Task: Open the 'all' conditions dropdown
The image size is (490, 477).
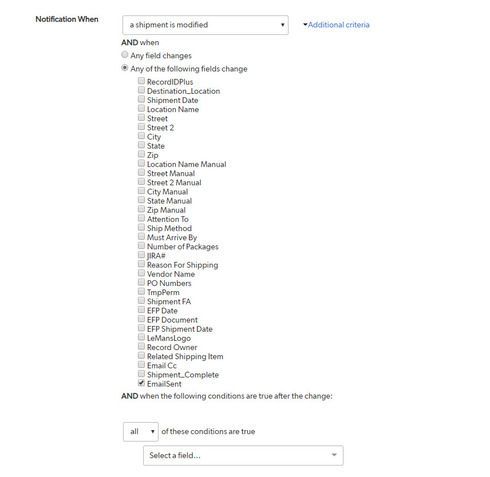Action: click(141, 432)
